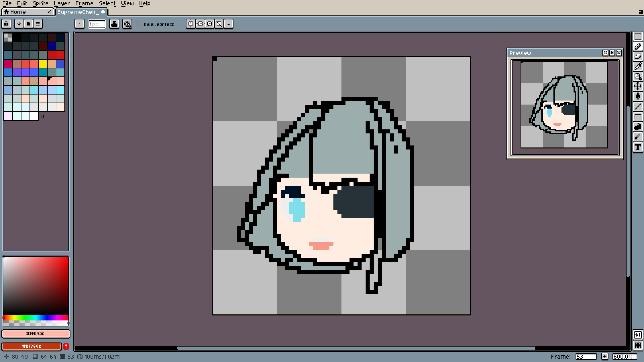Select the Zoom magnifier tool
Screen dimensions: 644x362
click(x=638, y=76)
